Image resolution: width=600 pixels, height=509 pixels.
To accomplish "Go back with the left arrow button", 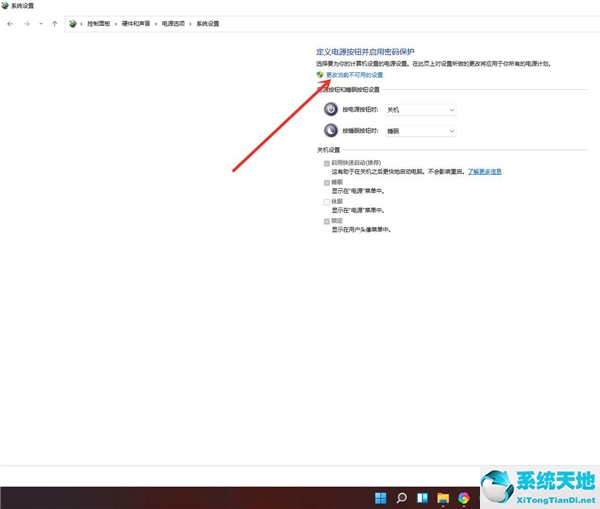I will click(x=10, y=24).
